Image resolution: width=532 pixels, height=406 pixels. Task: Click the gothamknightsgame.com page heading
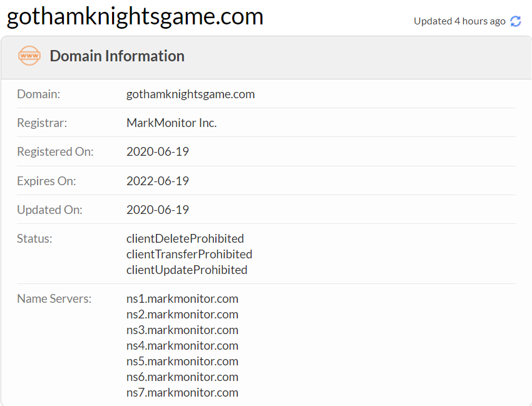point(135,16)
